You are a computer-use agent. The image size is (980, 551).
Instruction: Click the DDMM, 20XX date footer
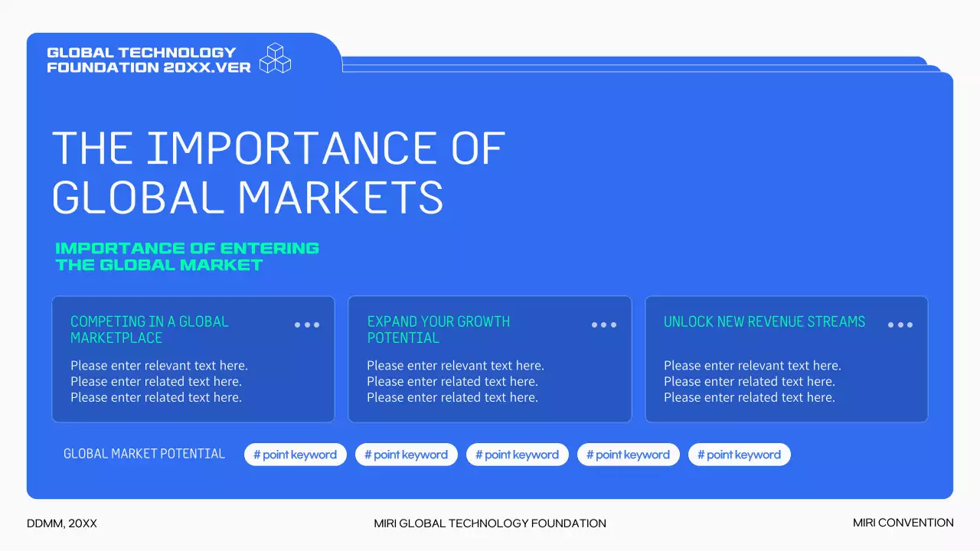point(62,523)
